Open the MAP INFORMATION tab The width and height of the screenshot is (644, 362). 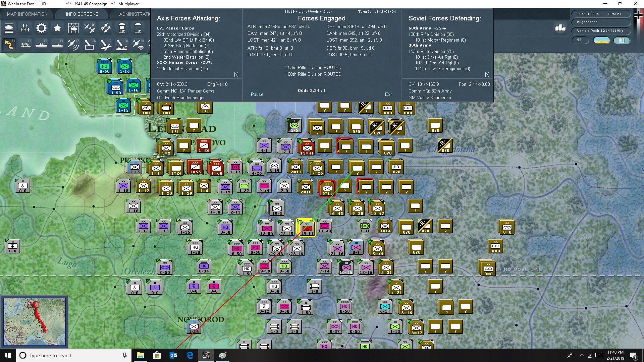(27, 14)
